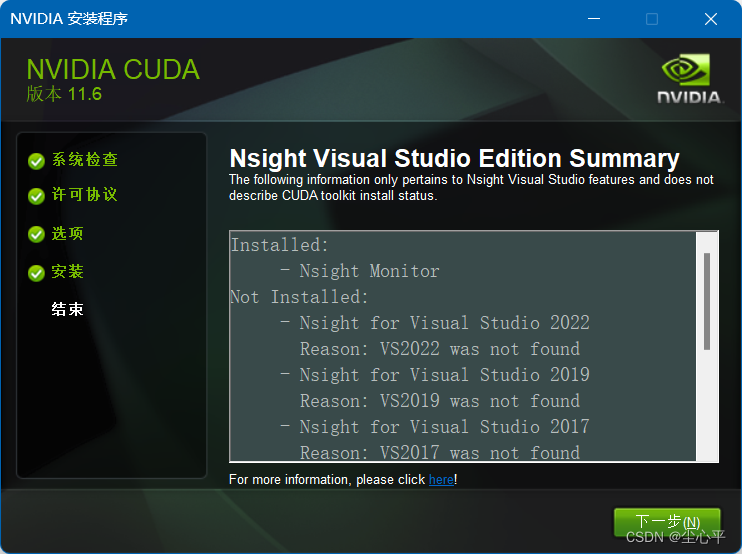Close the NVIDIA 安装程序 window
The image size is (742, 554).
711,19
